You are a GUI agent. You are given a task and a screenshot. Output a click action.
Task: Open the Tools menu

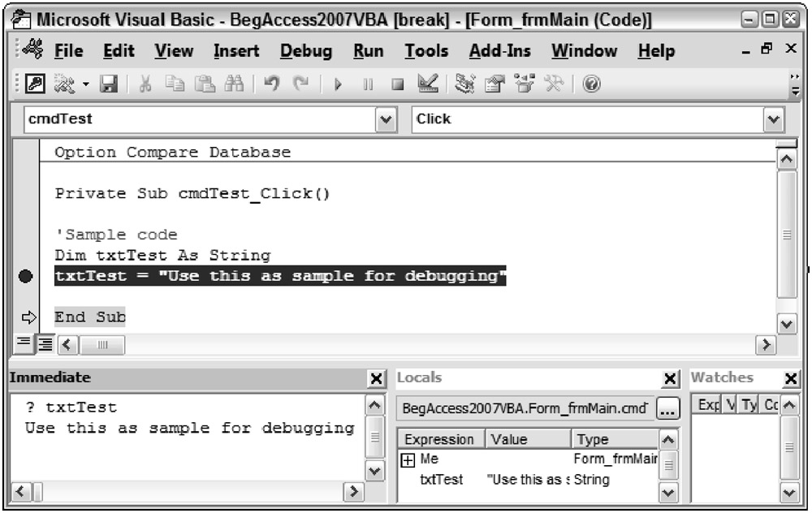[x=426, y=51]
